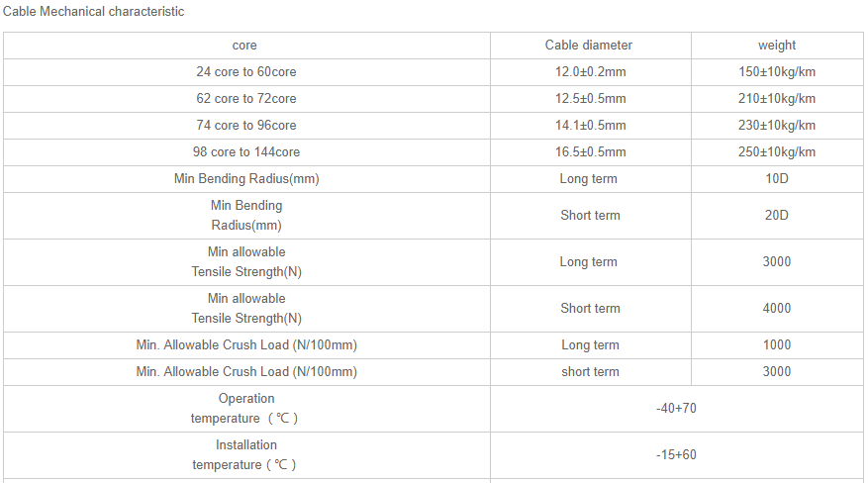
Task: Select the "24 core to 60core" cell
Action: click(x=246, y=72)
